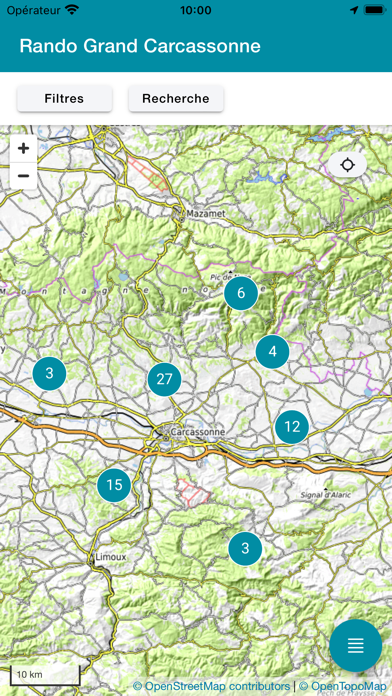This screenshot has height=696, width=392.
Task: Expand the cluster marker showing 4
Action: [272, 352]
